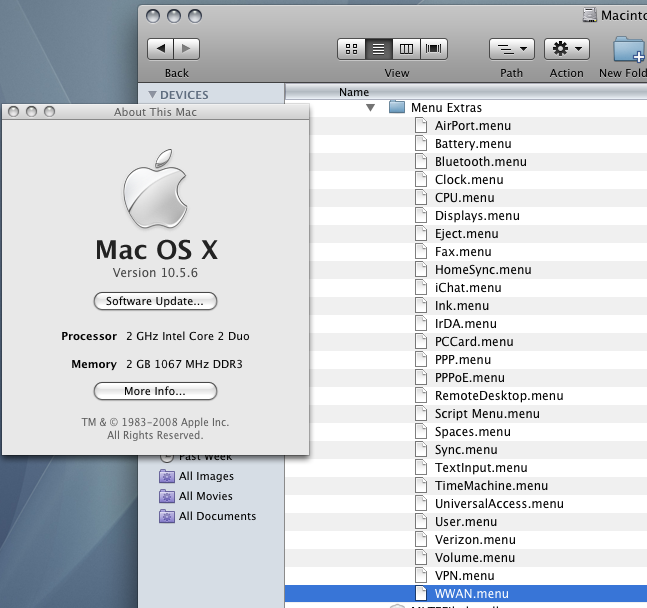
Task: Select the RemoteDesktop.menu file name
Action: tap(499, 396)
